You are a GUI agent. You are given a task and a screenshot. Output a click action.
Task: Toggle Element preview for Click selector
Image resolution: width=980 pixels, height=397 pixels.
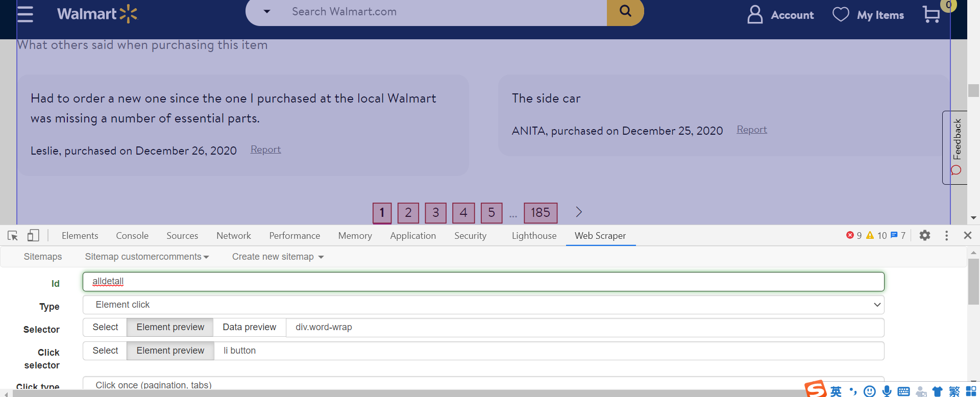[170, 351]
